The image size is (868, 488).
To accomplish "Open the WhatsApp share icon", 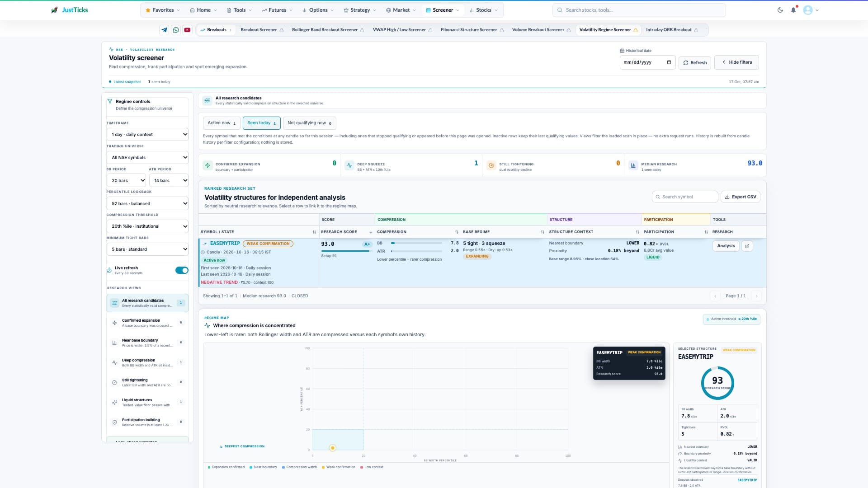I will (x=176, y=30).
